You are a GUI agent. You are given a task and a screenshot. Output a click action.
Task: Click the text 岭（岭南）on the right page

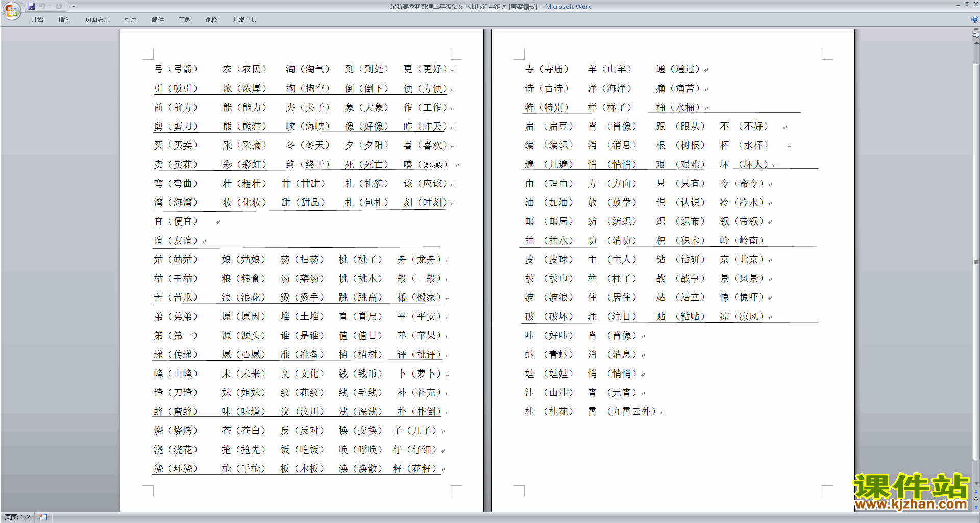click(742, 241)
